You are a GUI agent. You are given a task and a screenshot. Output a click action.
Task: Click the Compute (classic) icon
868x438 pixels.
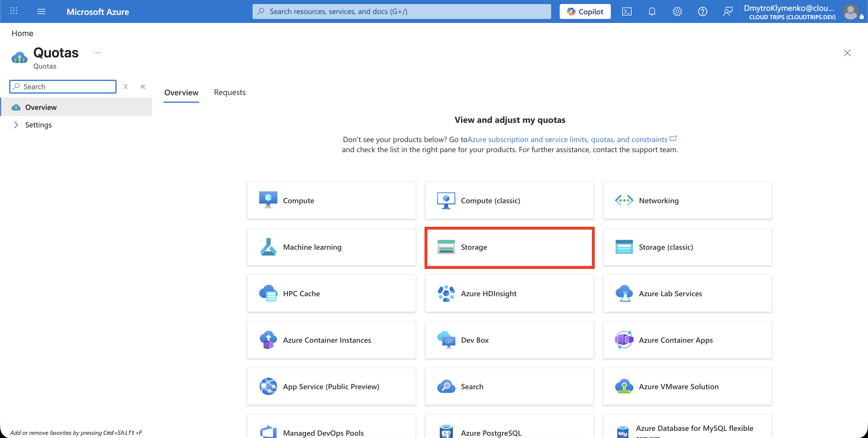[446, 200]
